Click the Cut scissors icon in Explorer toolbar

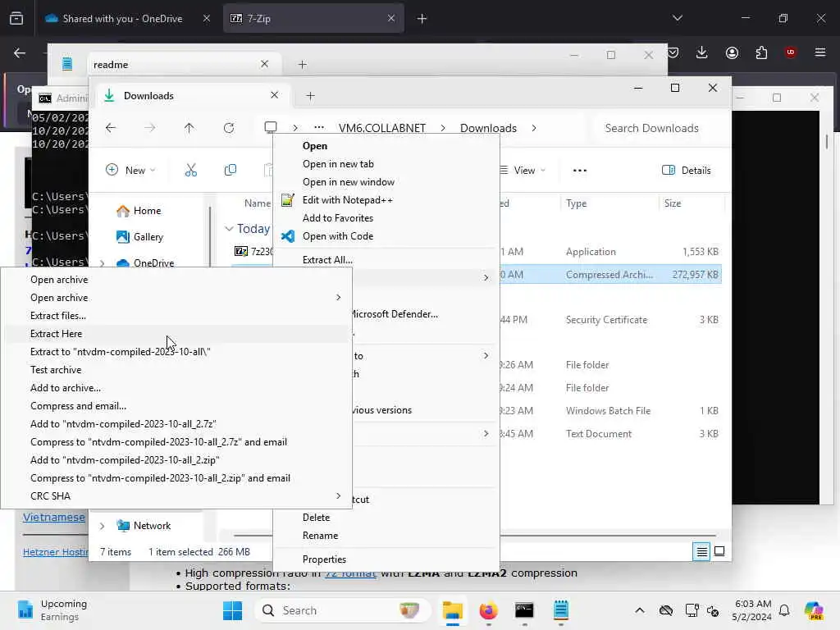click(190, 171)
